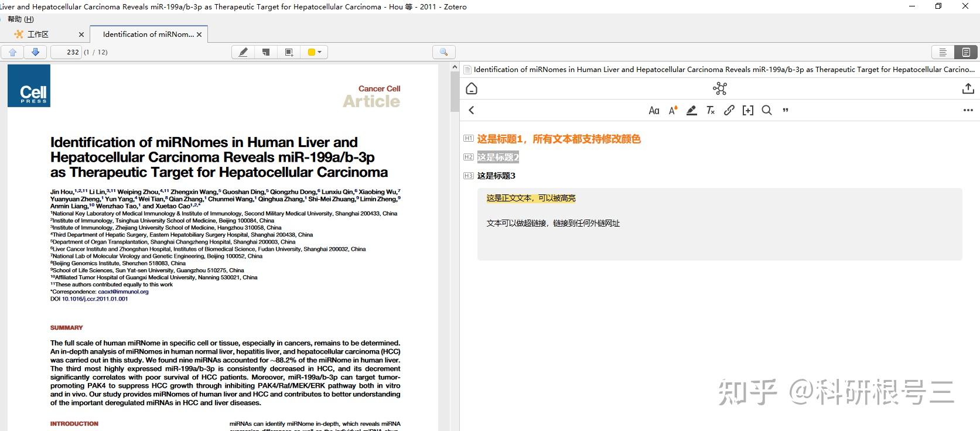Go to the previous PDF page

[x=12, y=52]
